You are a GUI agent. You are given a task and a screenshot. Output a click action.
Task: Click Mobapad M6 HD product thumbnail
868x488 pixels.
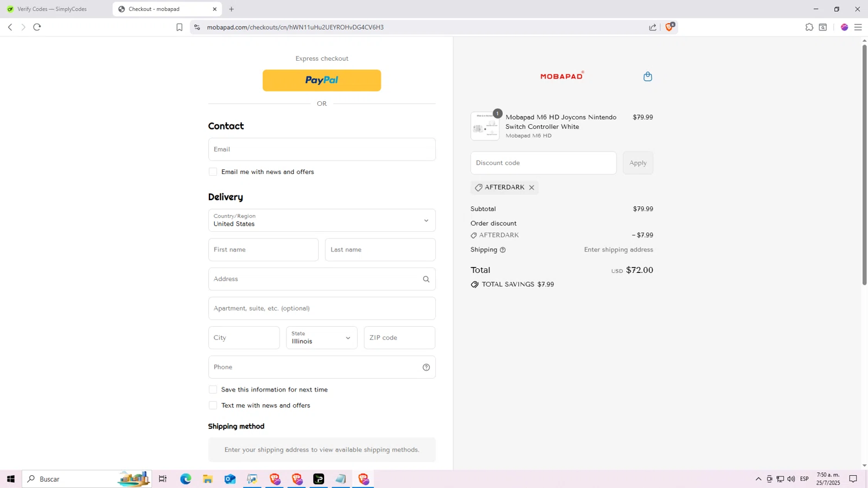[485, 126]
